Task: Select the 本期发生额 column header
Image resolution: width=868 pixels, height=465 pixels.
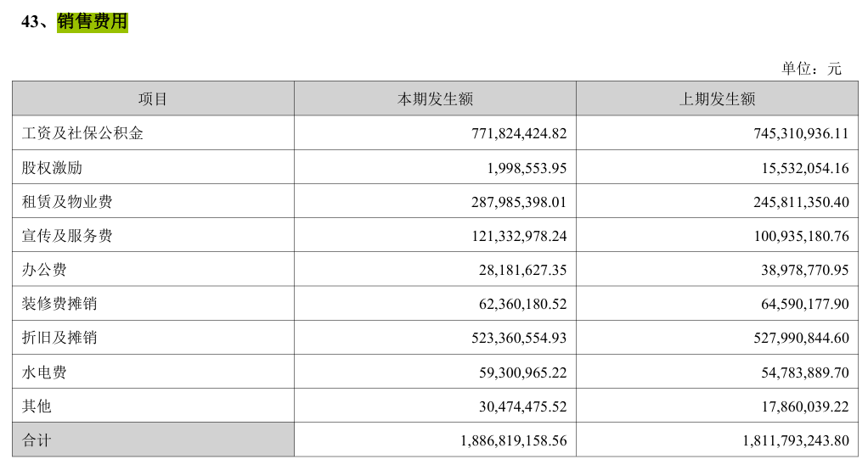Action: coord(435,99)
